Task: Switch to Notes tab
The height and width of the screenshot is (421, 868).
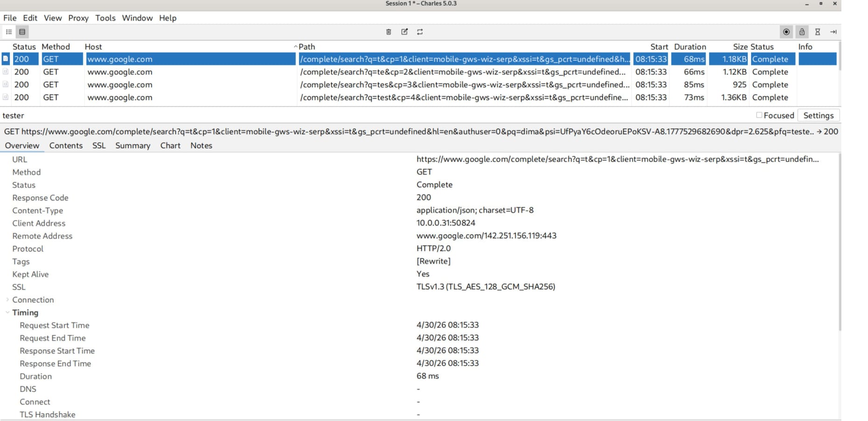Action: coord(201,146)
